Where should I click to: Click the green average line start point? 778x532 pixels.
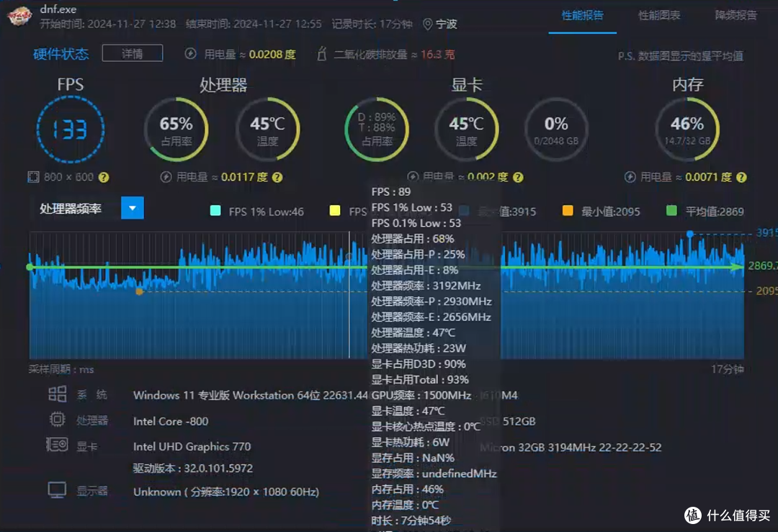(30, 267)
